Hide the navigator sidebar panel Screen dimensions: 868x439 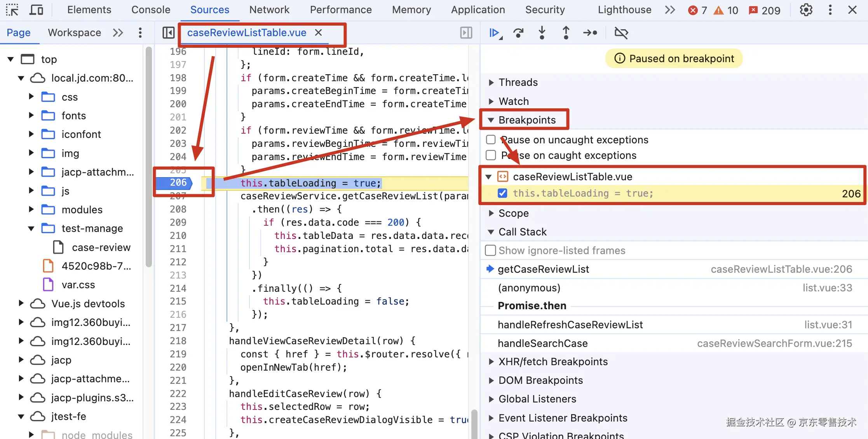168,33
